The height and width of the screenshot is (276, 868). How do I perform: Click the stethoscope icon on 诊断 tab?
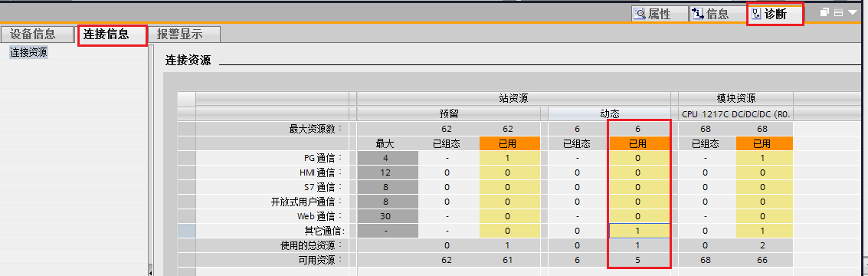click(x=757, y=14)
